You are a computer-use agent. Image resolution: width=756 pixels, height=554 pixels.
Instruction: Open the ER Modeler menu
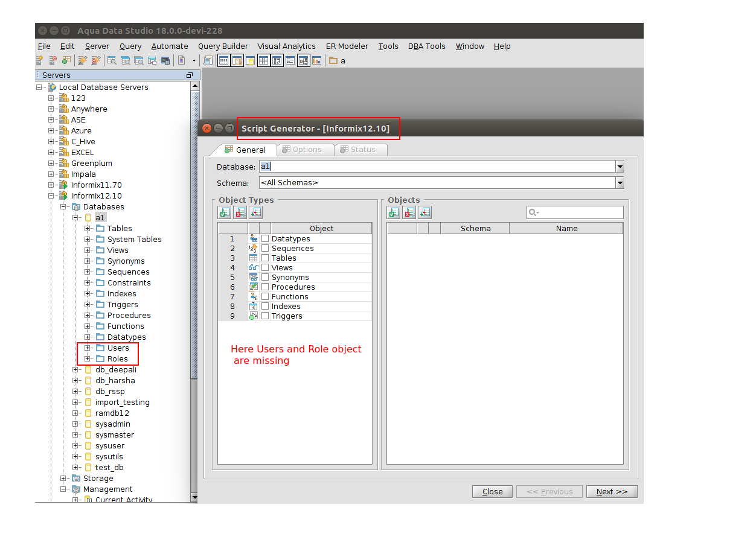point(347,46)
